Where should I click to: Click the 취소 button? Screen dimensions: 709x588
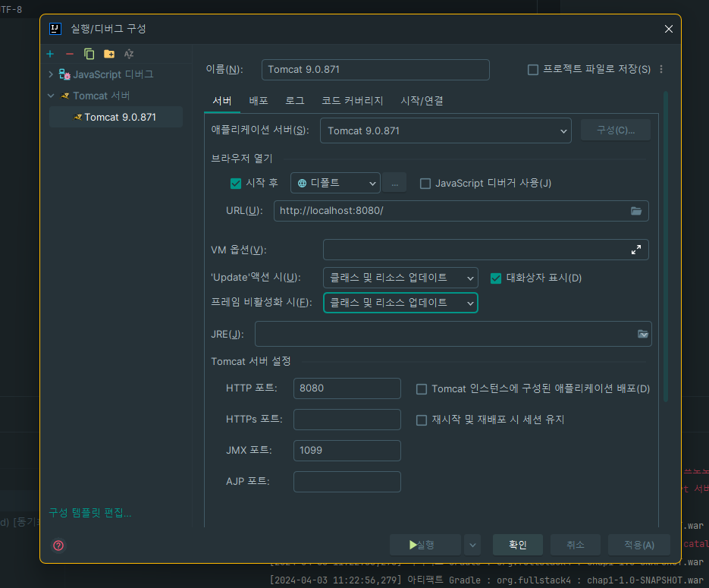pos(575,545)
